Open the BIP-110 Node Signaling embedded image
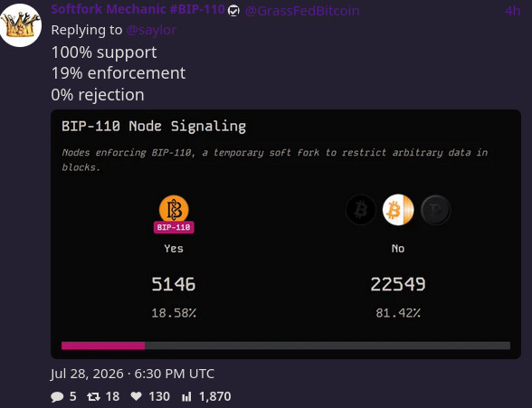The image size is (532, 408). click(x=286, y=234)
